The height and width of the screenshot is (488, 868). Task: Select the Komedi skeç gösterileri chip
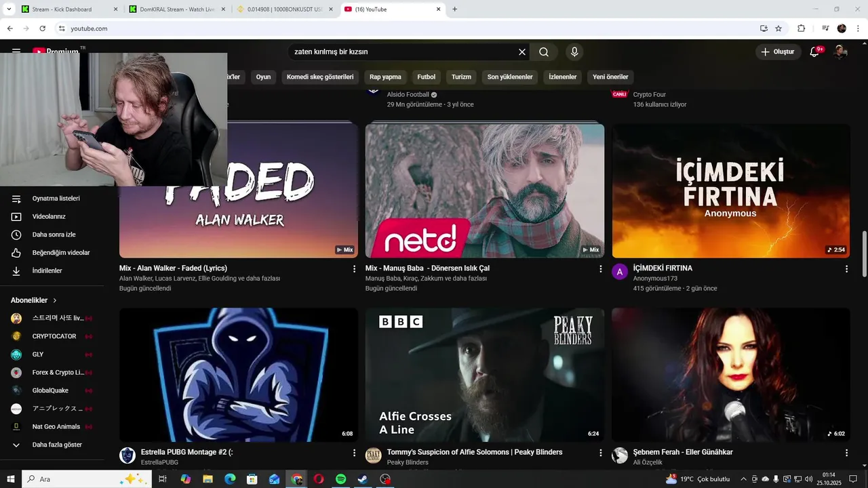click(x=320, y=77)
